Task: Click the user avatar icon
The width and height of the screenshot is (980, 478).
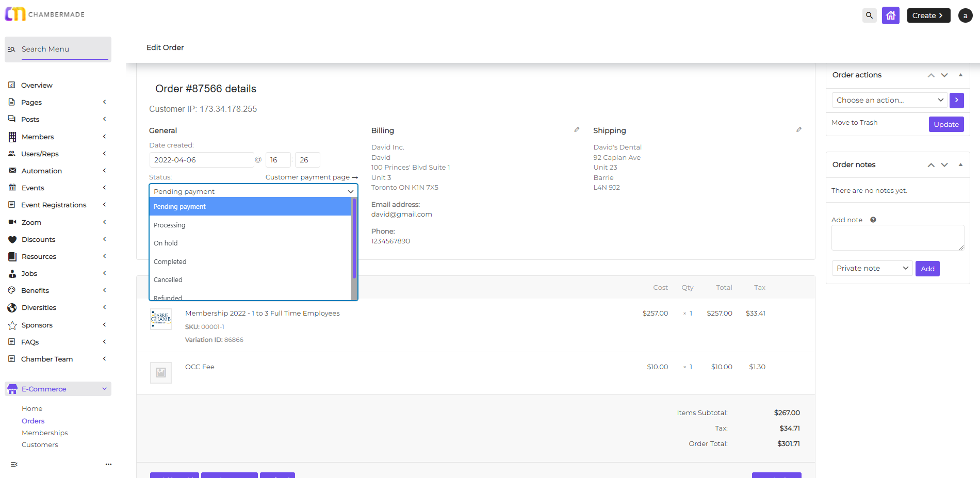Action: tap(965, 15)
